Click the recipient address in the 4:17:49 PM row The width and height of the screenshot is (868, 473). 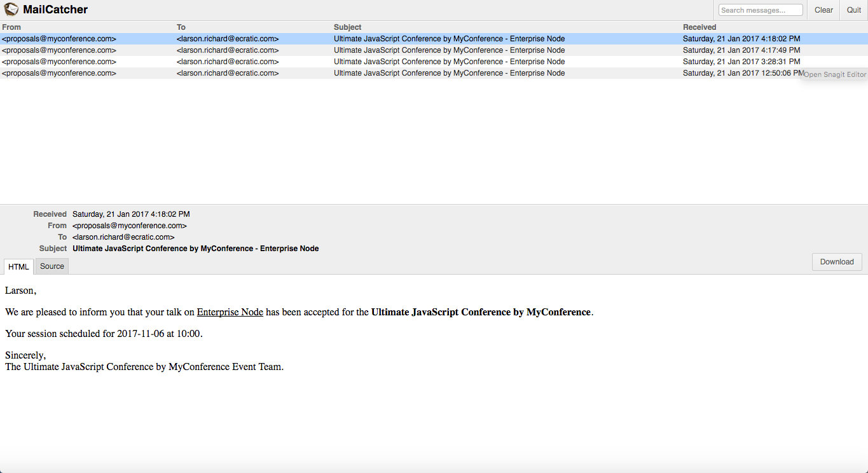click(228, 50)
